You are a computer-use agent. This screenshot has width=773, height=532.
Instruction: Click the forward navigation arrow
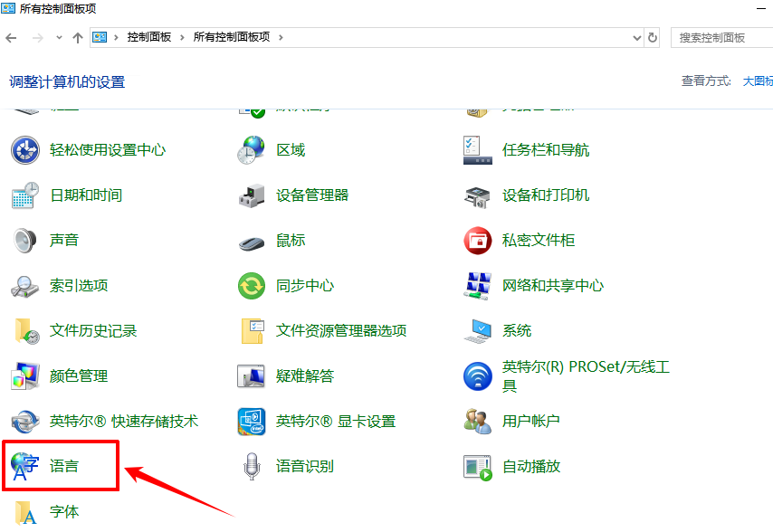point(37,38)
